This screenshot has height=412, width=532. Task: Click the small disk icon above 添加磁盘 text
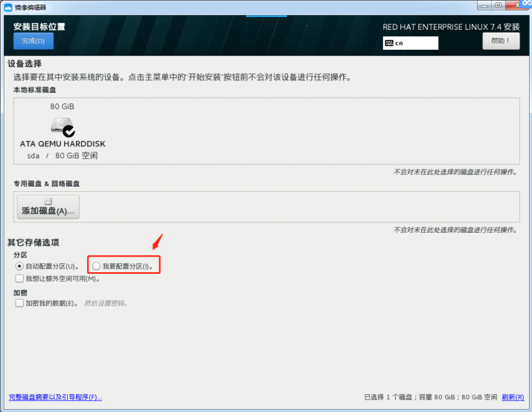point(48,202)
